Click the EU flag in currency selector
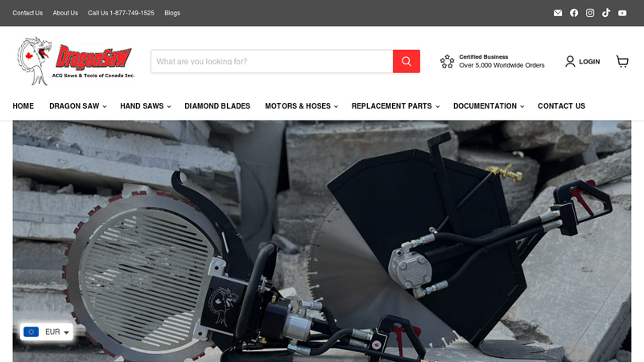Image resolution: width=644 pixels, height=362 pixels. [x=31, y=331]
